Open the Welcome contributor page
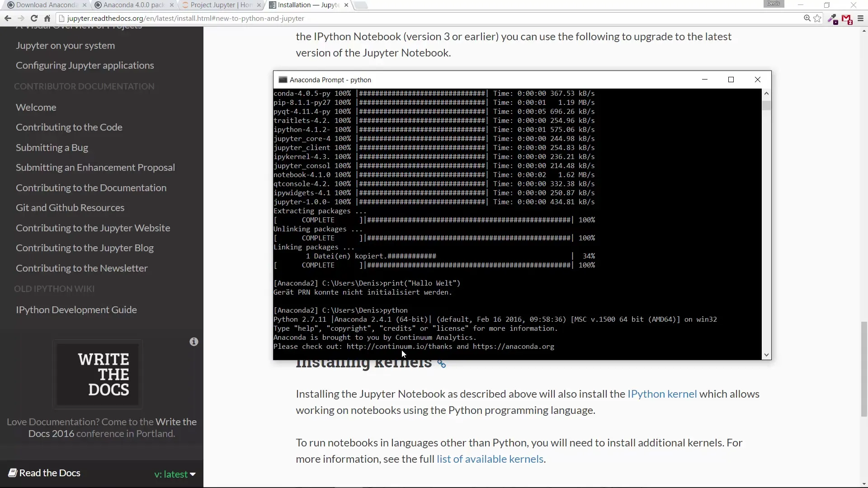 36,108
